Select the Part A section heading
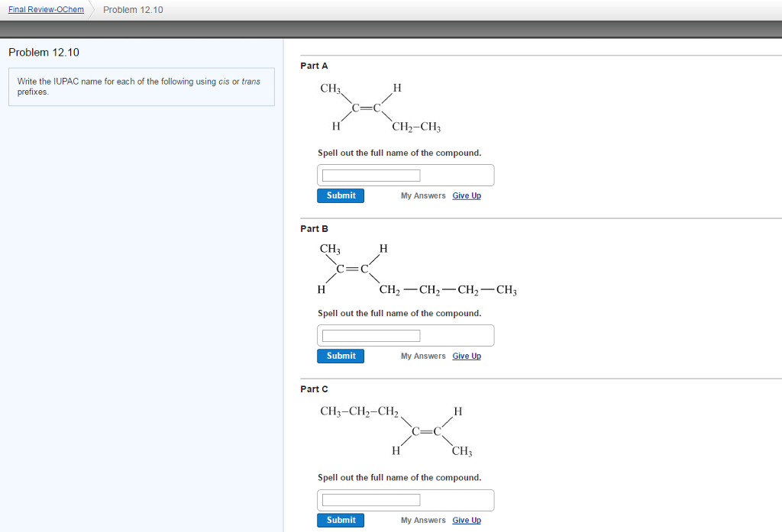The height and width of the screenshot is (532, 782). 314,66
